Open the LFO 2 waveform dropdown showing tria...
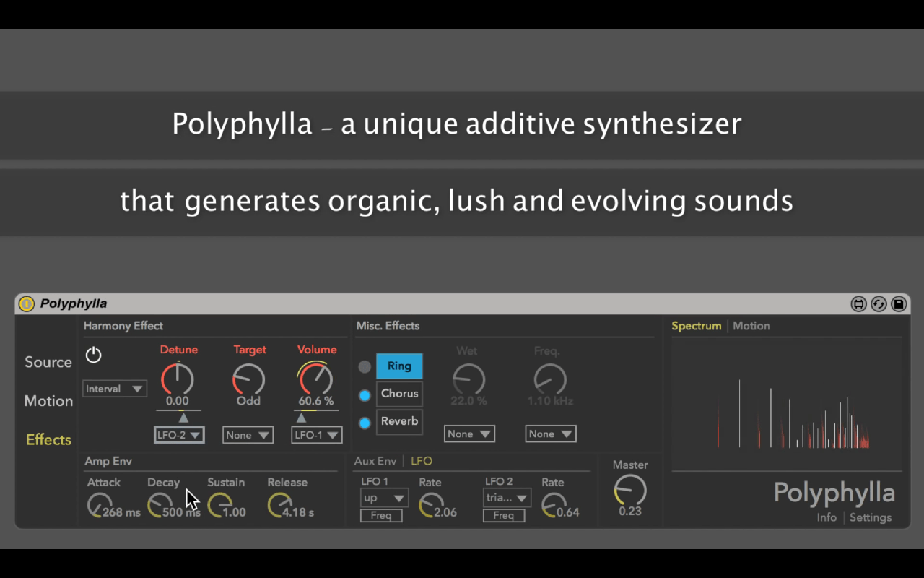The height and width of the screenshot is (578, 924). click(x=507, y=498)
